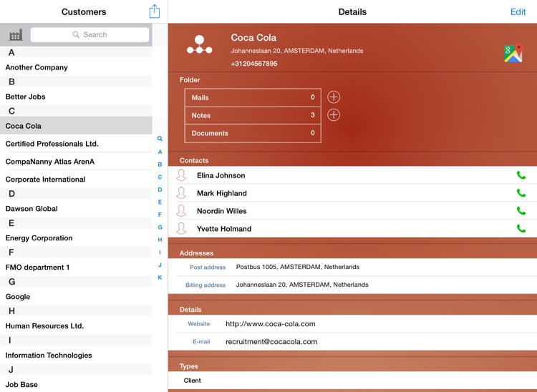537x392 pixels.
Task: Add a new note with plus icon
Action: pyautogui.click(x=334, y=115)
